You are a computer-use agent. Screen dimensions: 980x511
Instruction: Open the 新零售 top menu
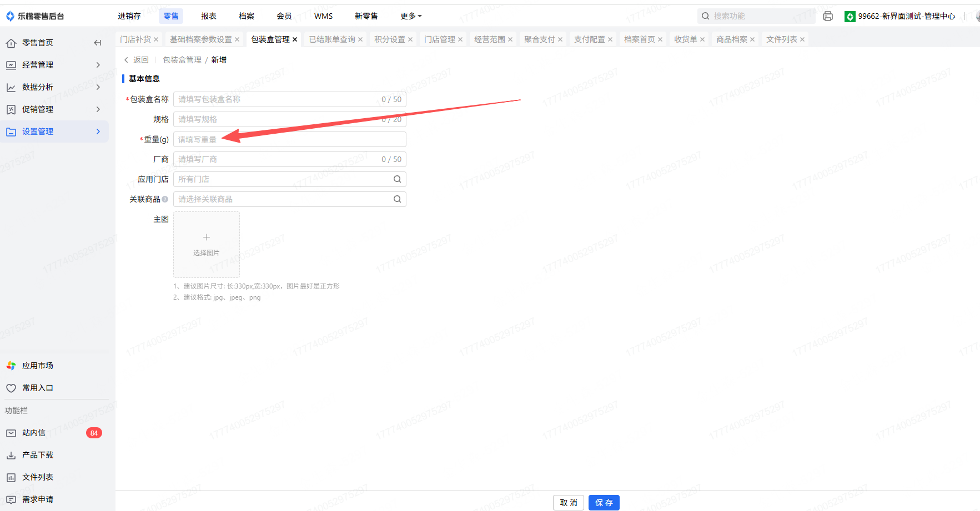366,16
